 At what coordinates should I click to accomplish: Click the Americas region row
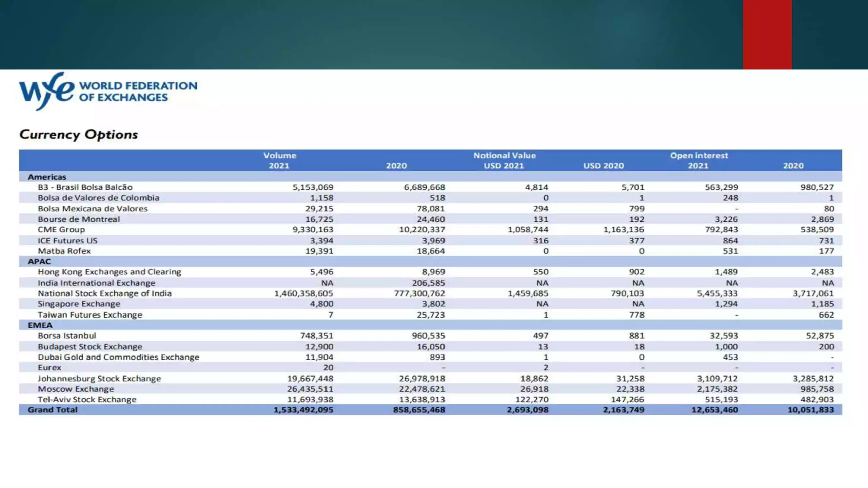coord(430,177)
